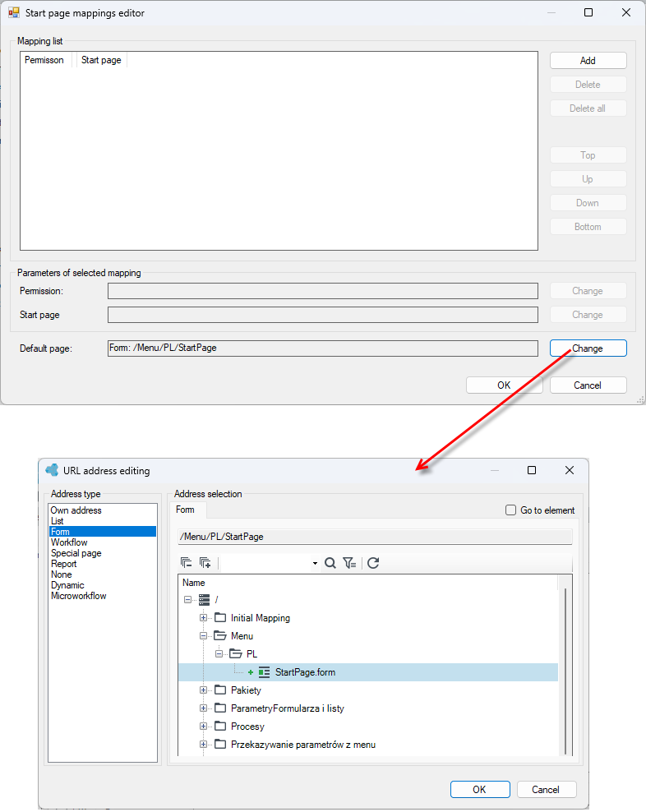Click the Przekazywanie parametrów z menu folder icon
This screenshot has height=812, width=646.
(221, 744)
